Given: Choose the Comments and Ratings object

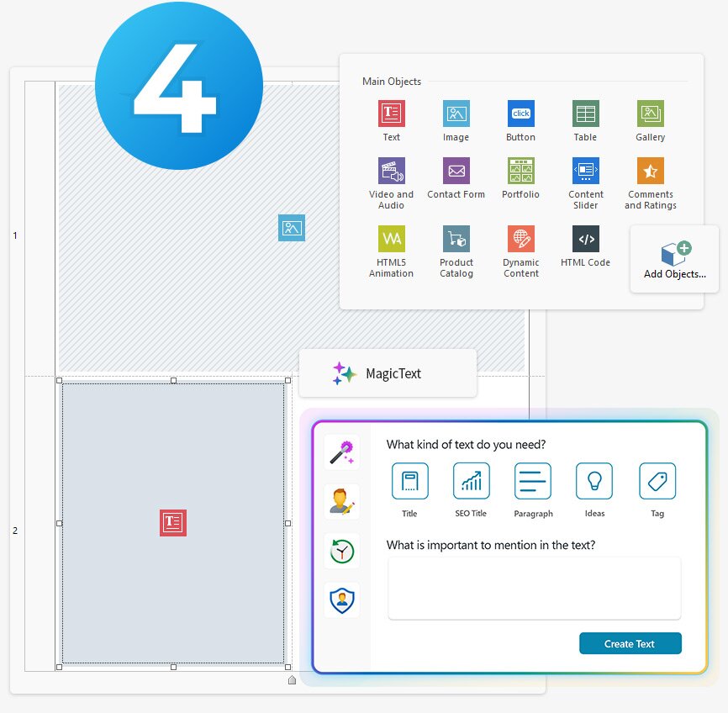Looking at the screenshot, I should (650, 171).
